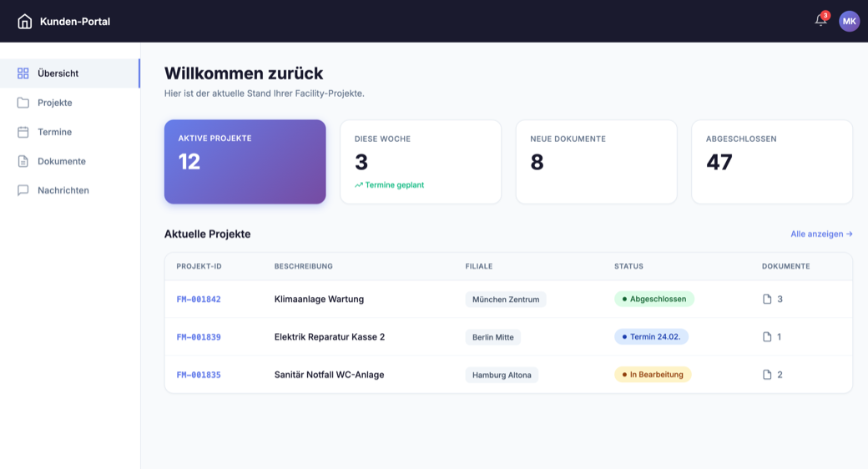Screen dimensions: 868x469
Task: Click the München Zentrum branch tag
Action: click(x=506, y=300)
